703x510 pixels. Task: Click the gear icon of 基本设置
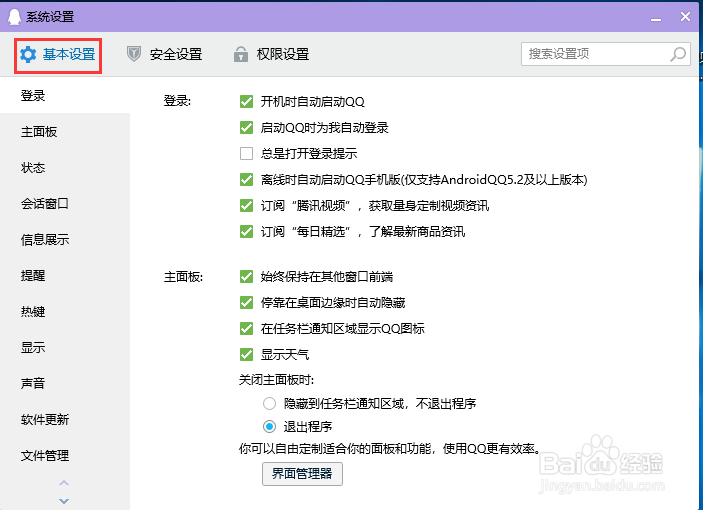point(28,55)
